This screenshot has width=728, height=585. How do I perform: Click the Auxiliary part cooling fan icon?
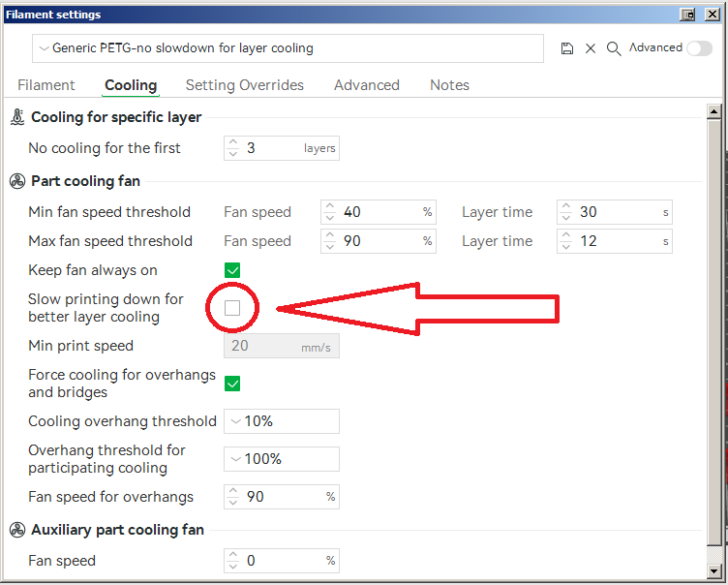coord(17,530)
